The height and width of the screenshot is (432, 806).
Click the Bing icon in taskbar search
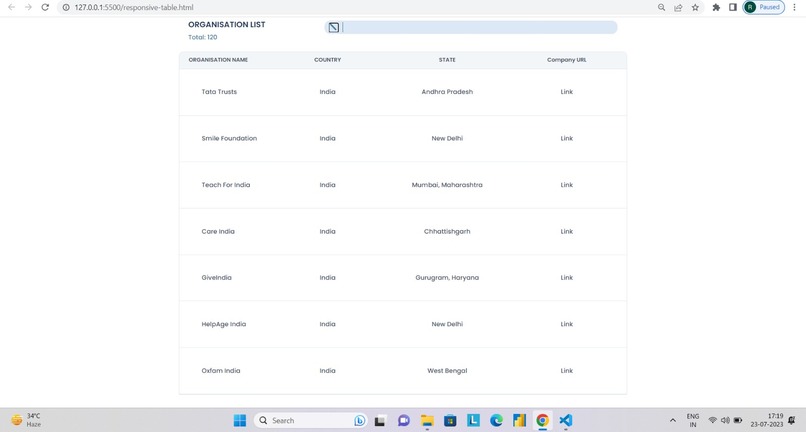point(360,420)
